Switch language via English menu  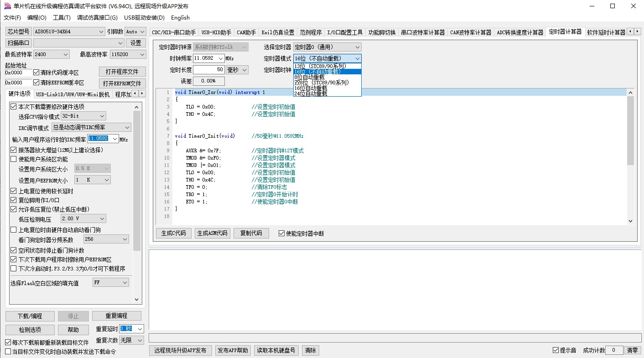tap(180, 18)
